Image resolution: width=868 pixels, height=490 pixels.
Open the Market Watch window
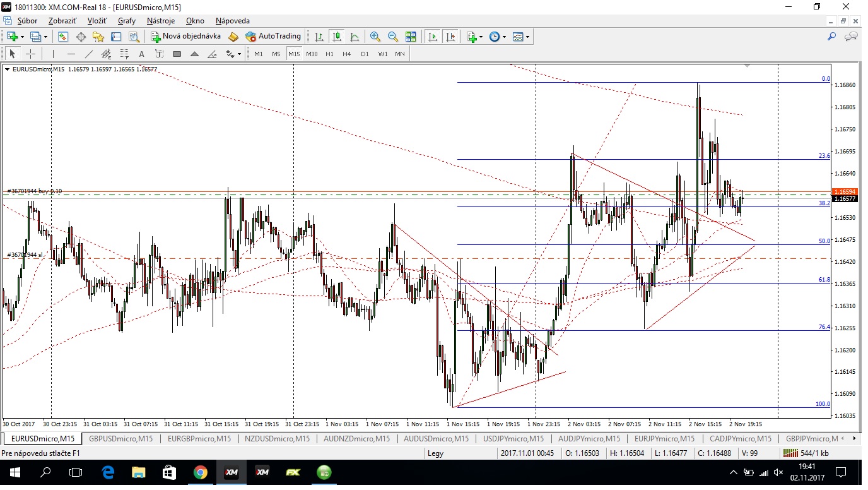[63, 37]
